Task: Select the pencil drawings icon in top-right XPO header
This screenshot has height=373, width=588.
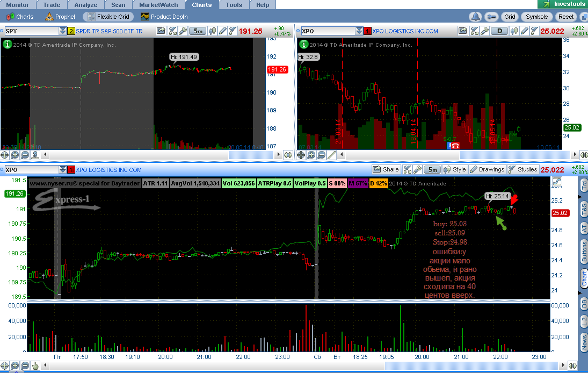Action: click(x=525, y=31)
